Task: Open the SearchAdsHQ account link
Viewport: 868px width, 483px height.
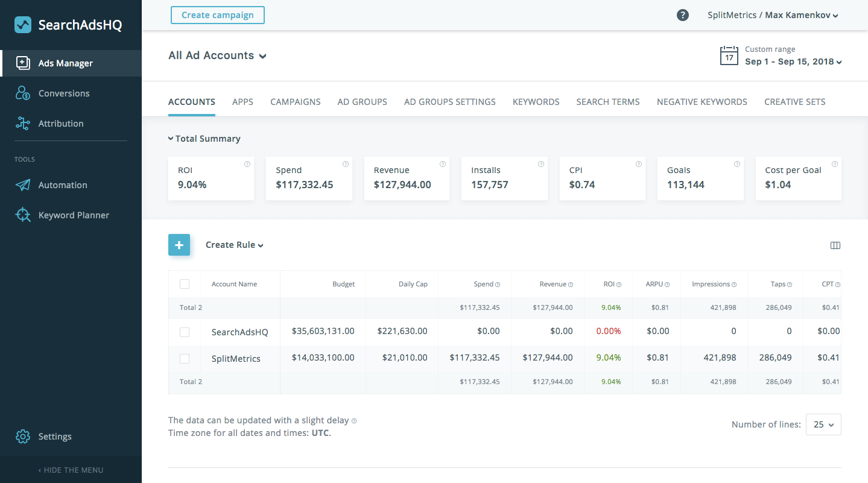Action: [240, 332]
